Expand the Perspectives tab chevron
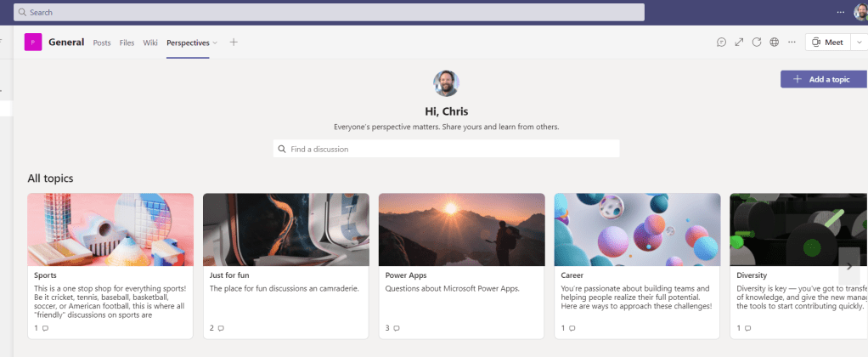The height and width of the screenshot is (357, 868). pos(215,42)
